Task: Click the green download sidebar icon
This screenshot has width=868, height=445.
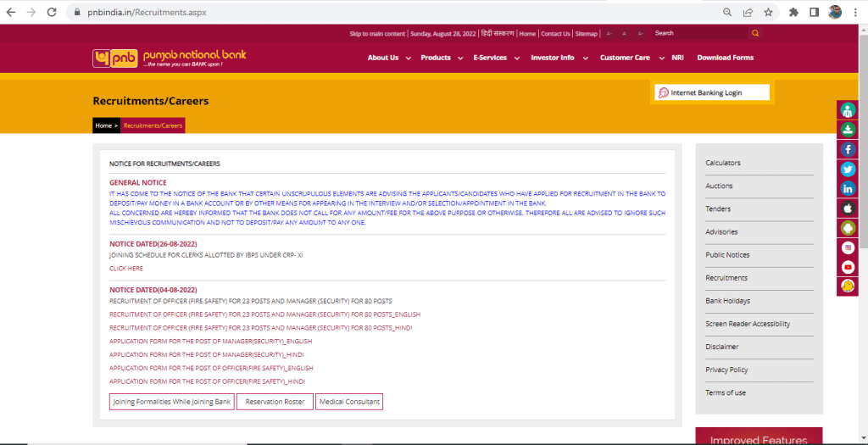Action: click(848, 130)
